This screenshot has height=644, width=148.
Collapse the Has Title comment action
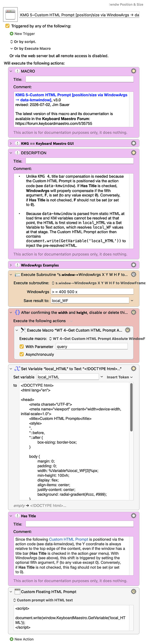[x=11, y=516]
